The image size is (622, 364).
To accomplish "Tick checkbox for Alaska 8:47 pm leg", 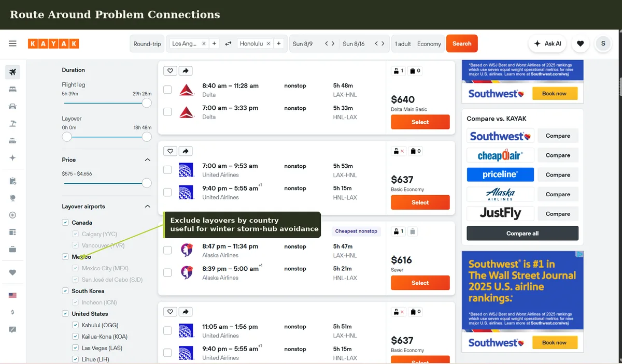I will point(167,250).
